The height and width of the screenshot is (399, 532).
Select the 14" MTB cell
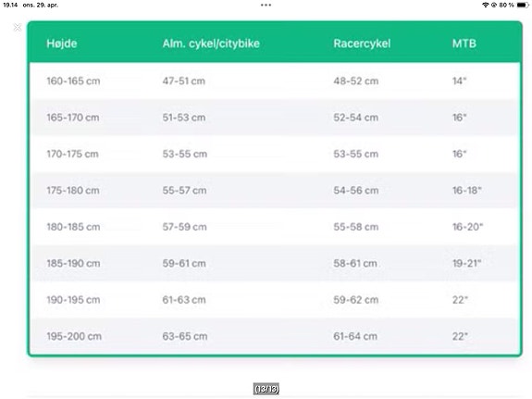pyautogui.click(x=460, y=81)
